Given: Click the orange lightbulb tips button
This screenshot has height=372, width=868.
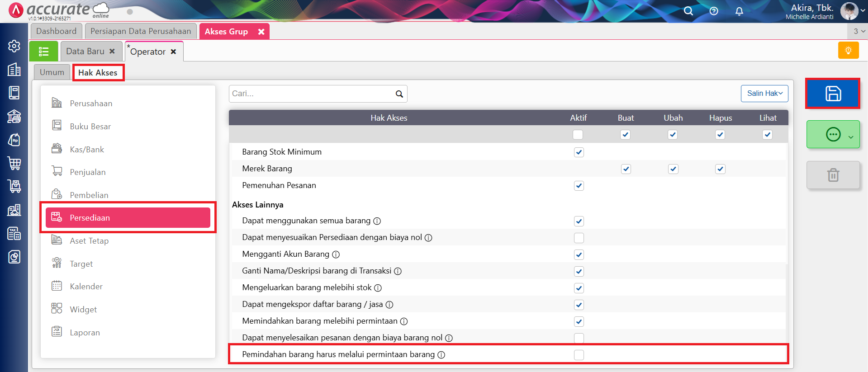Looking at the screenshot, I should pos(848,50).
